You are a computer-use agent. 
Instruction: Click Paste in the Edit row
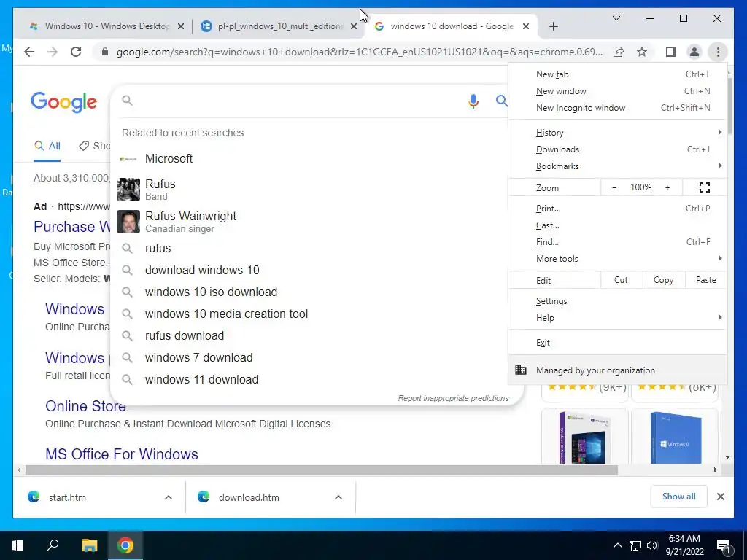[706, 280]
